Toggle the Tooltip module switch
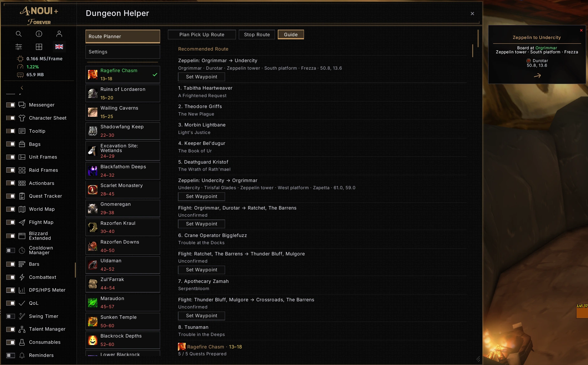The height and width of the screenshot is (365, 588). pyautogui.click(x=11, y=131)
